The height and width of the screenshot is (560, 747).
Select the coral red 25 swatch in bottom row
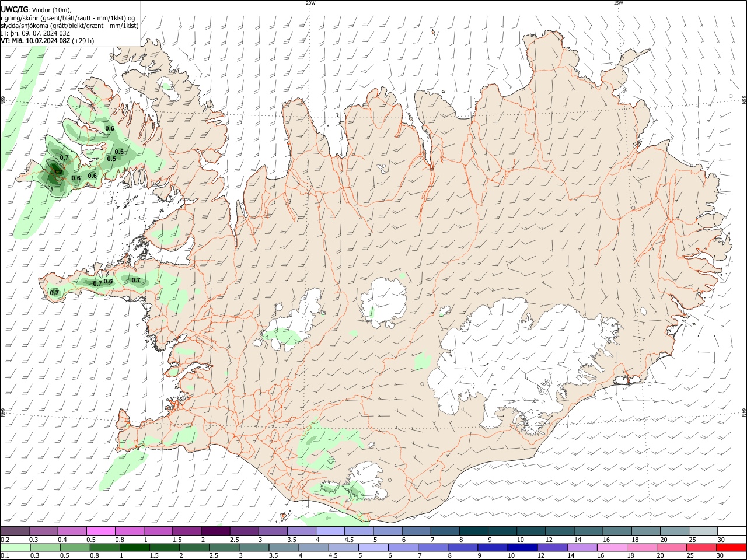click(x=701, y=547)
